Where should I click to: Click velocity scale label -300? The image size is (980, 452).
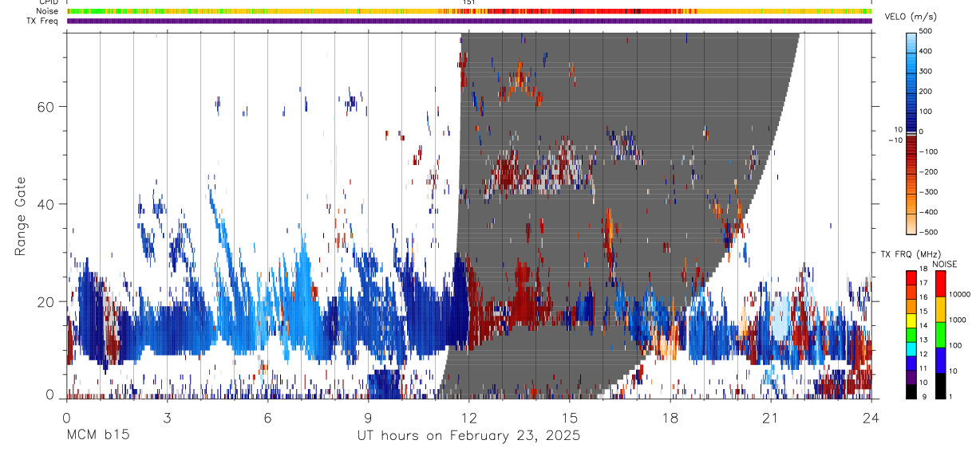coord(931,192)
